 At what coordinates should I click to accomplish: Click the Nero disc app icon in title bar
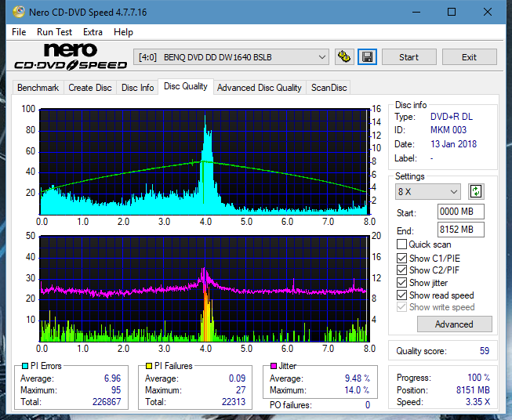19,12
